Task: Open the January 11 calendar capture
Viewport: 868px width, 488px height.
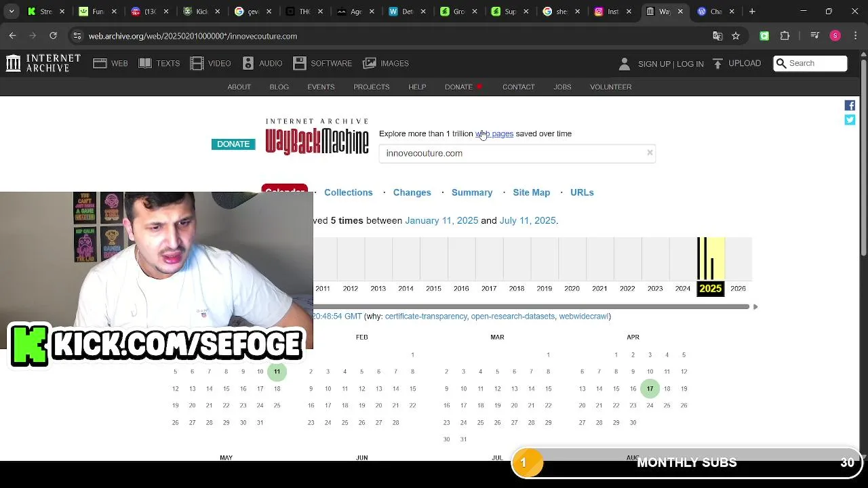Action: click(277, 371)
